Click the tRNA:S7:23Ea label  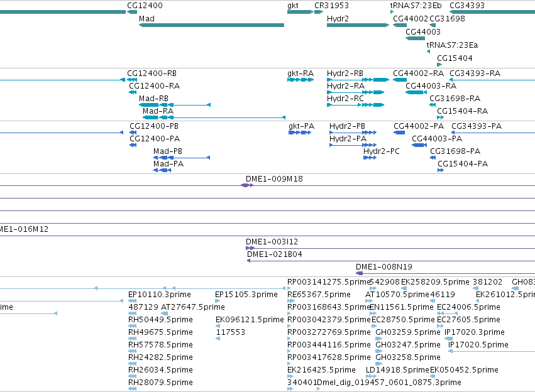pyautogui.click(x=452, y=45)
